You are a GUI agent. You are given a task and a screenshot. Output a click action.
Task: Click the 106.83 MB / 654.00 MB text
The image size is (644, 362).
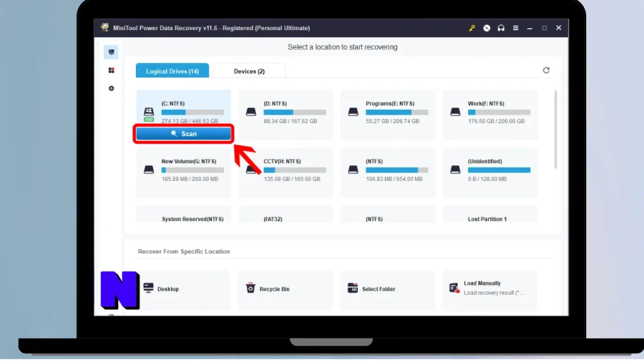pos(394,179)
